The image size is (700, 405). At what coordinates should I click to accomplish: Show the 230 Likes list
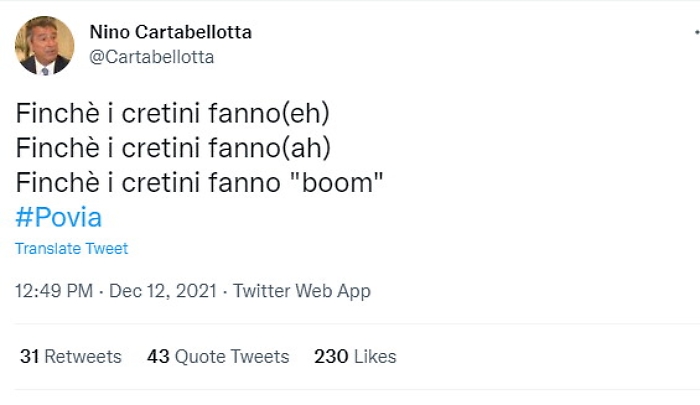(x=355, y=356)
